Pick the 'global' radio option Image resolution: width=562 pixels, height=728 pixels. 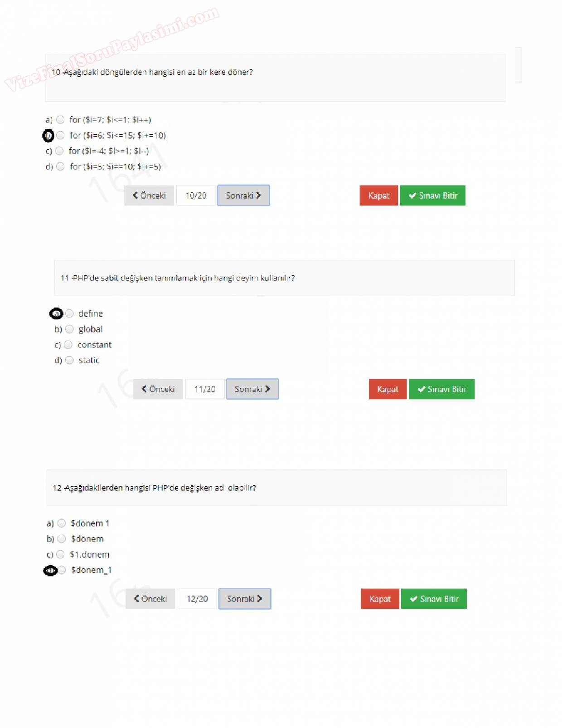(69, 329)
